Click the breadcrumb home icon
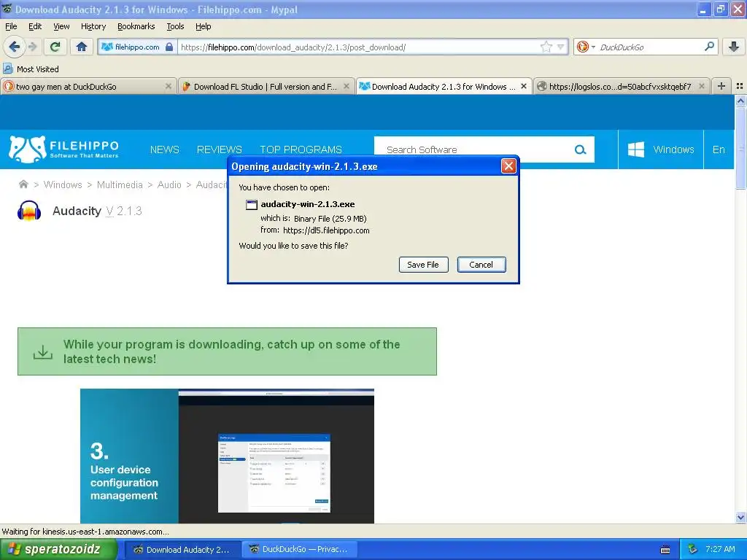Screen dimensions: 747x560 23,184
